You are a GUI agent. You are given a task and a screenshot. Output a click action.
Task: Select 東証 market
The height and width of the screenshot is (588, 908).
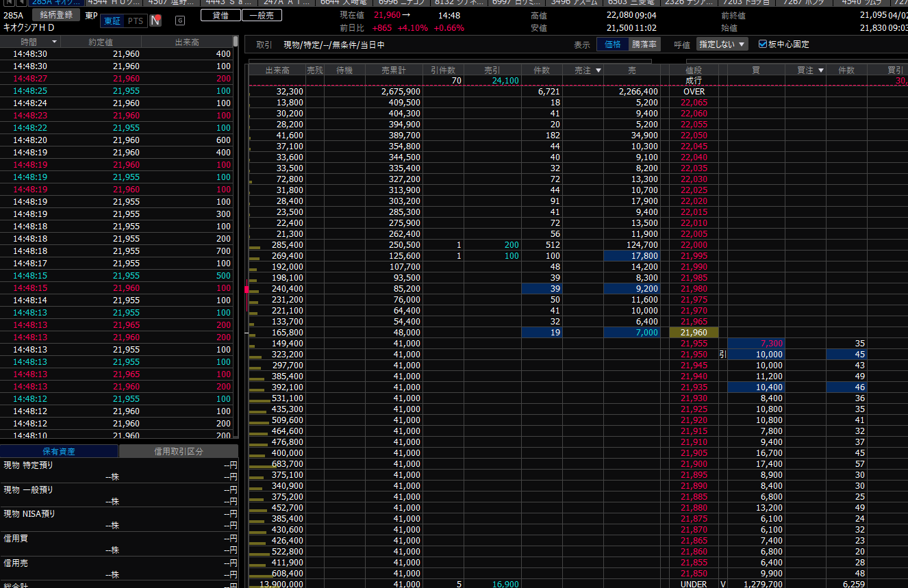coord(112,21)
